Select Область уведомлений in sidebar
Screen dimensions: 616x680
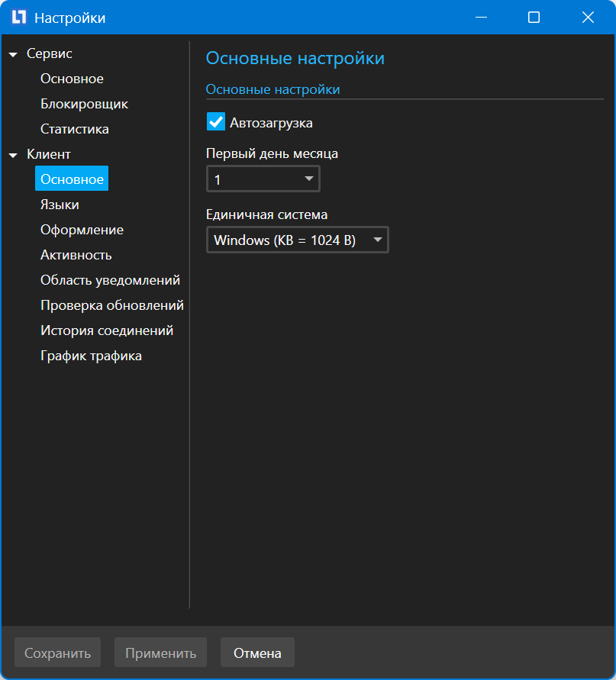pos(110,280)
